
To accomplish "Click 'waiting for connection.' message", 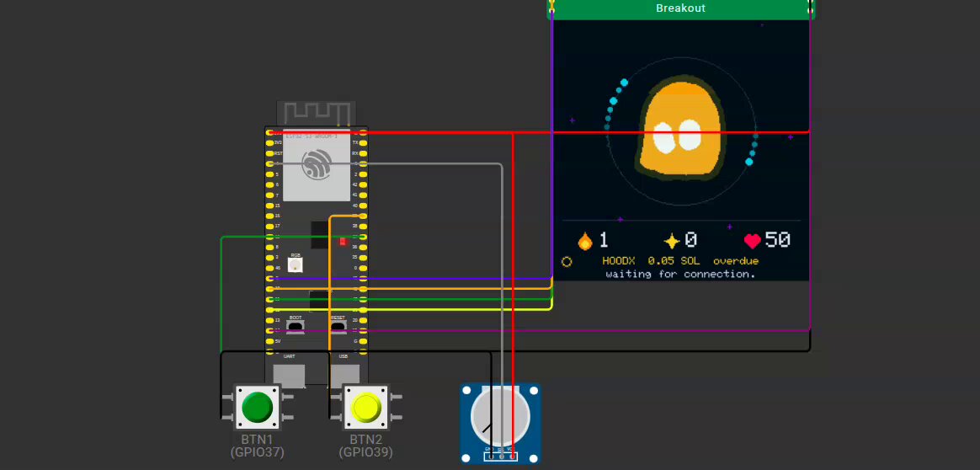I will tap(680, 274).
